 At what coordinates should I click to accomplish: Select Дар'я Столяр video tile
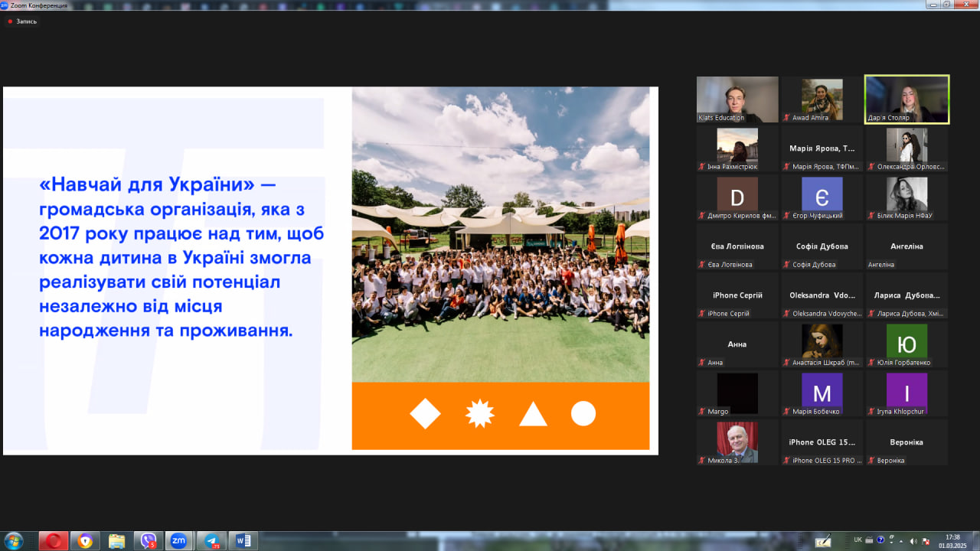tap(906, 99)
